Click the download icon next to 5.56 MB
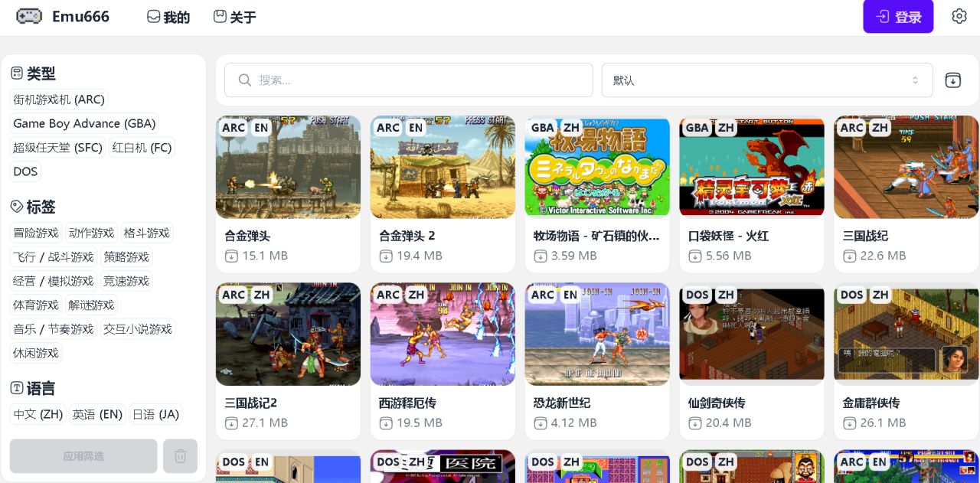Screen dimensions: 980x483 [696, 256]
